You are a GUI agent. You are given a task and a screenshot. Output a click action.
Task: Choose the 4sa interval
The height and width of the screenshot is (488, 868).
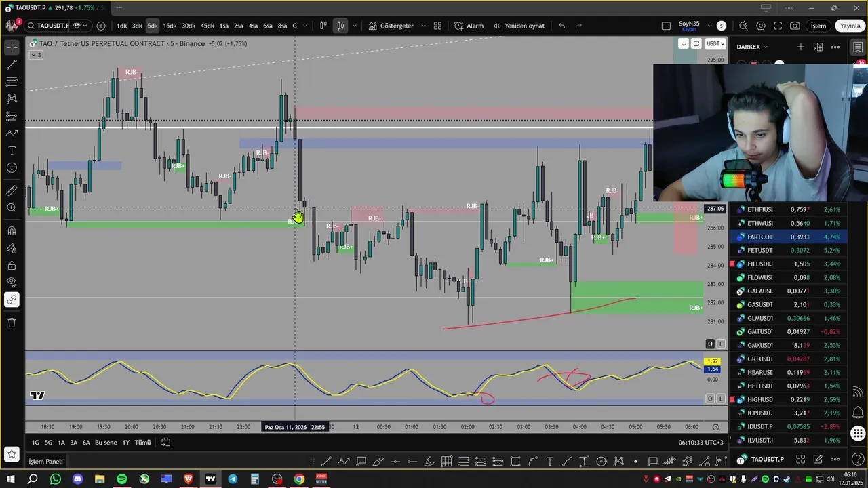pos(253,26)
